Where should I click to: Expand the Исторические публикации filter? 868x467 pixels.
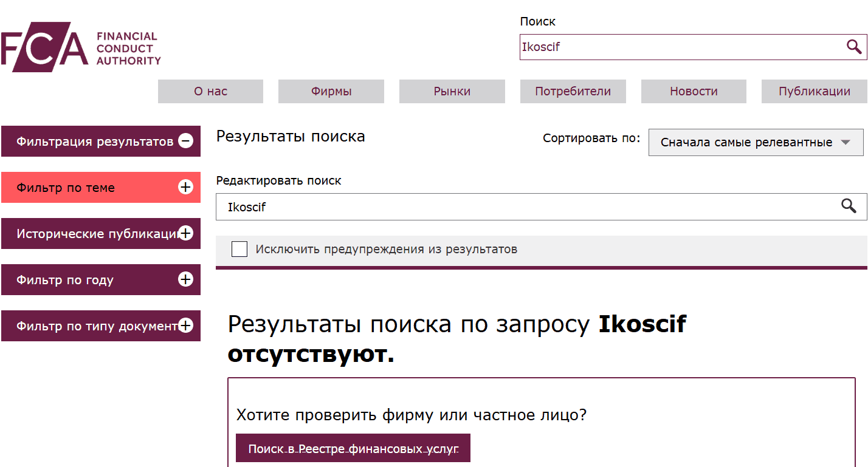click(x=185, y=233)
